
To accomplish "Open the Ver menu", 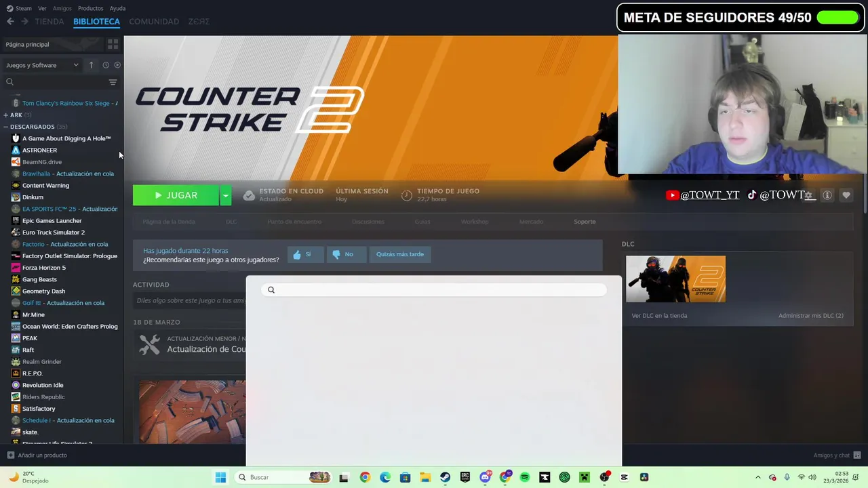I will (x=42, y=8).
